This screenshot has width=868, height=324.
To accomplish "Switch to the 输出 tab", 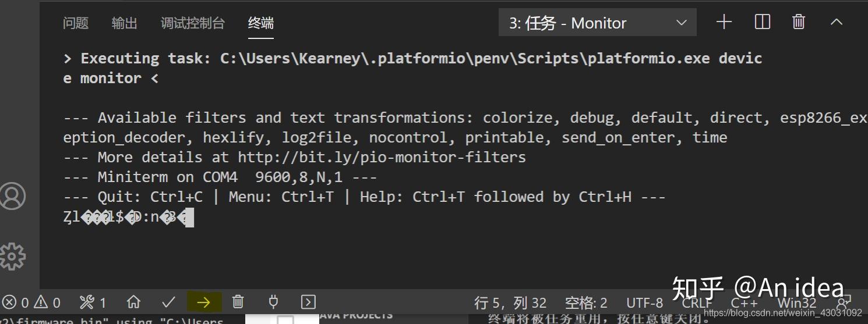I will tap(124, 23).
